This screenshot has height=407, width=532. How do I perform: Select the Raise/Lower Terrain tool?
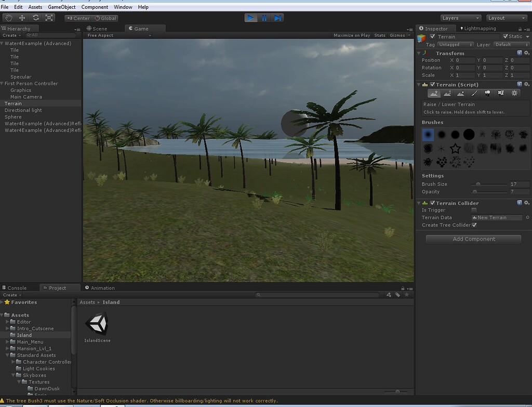click(x=434, y=93)
